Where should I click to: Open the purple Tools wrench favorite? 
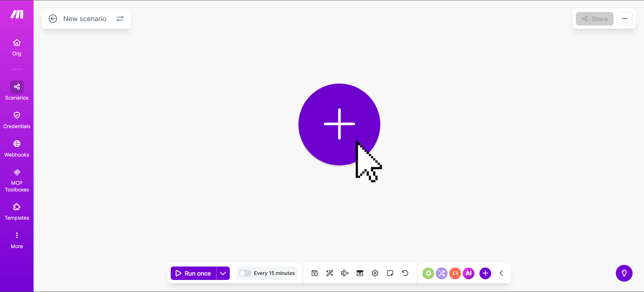pos(442,273)
